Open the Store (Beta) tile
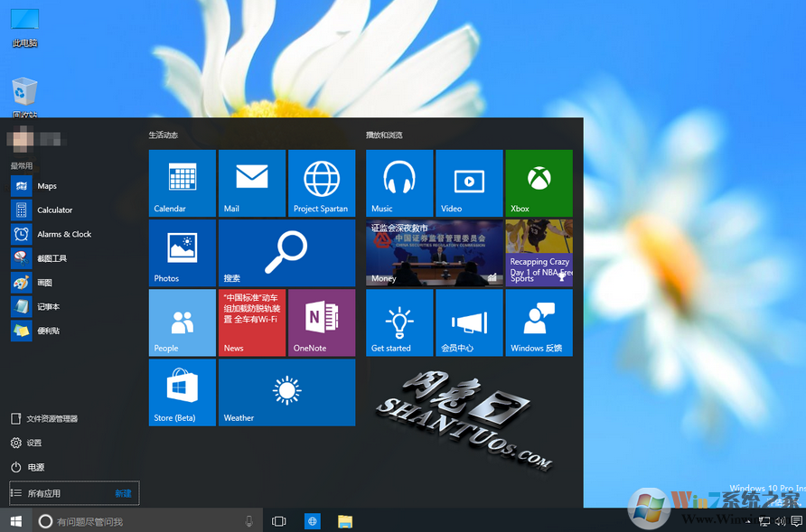The width and height of the screenshot is (806, 532). click(x=183, y=392)
